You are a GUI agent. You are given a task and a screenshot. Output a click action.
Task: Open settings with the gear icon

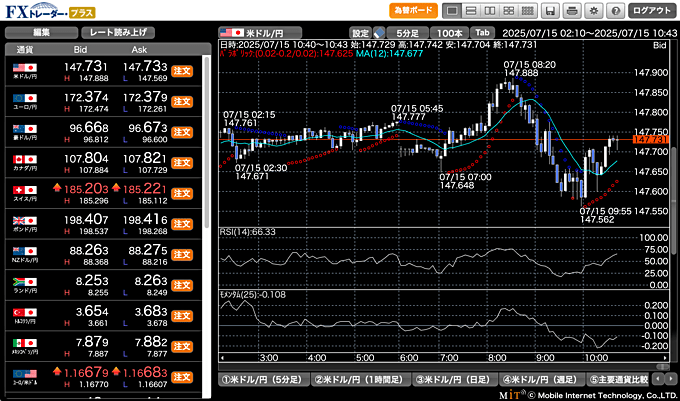[x=594, y=11]
